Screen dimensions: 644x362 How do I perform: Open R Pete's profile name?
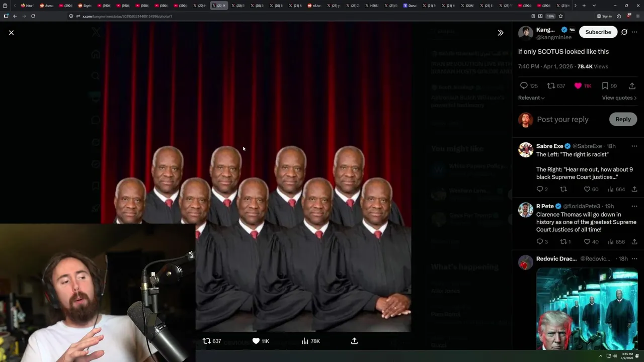tap(545, 206)
